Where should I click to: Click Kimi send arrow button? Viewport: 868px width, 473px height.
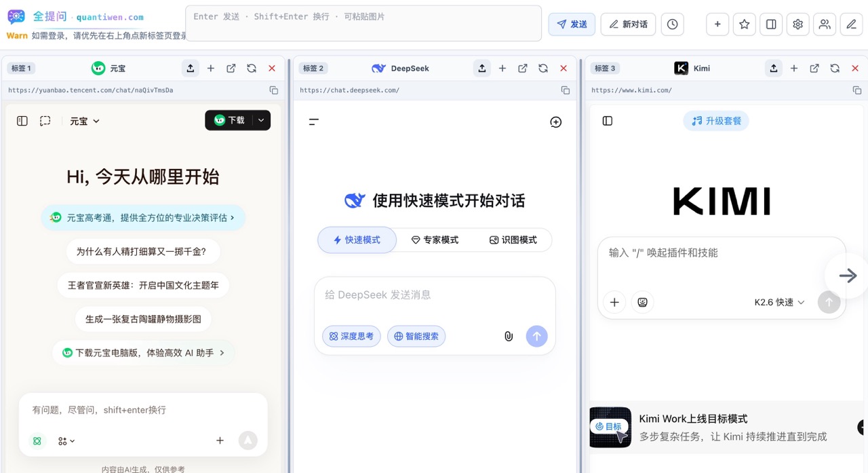click(829, 302)
